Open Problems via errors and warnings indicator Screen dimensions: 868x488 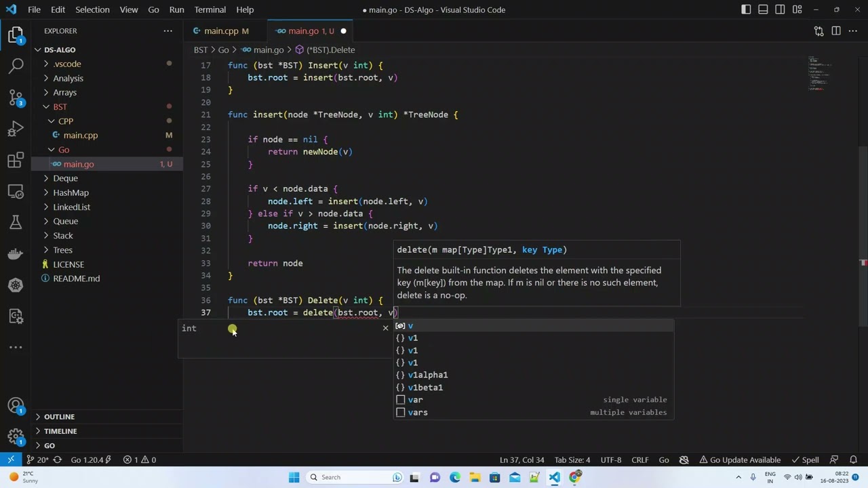140,460
